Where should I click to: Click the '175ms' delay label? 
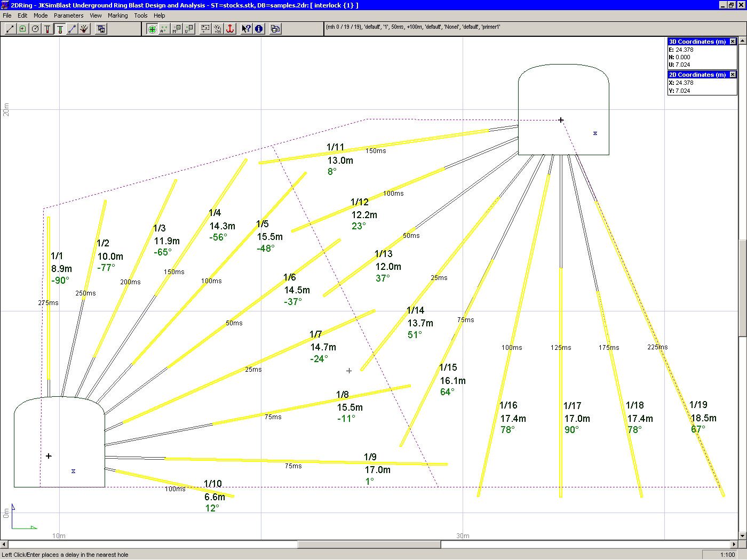[609, 348]
